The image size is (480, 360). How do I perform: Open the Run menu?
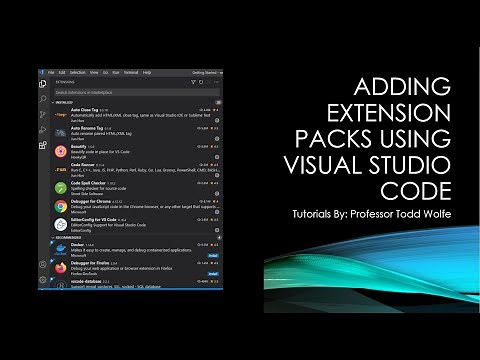tap(116, 73)
